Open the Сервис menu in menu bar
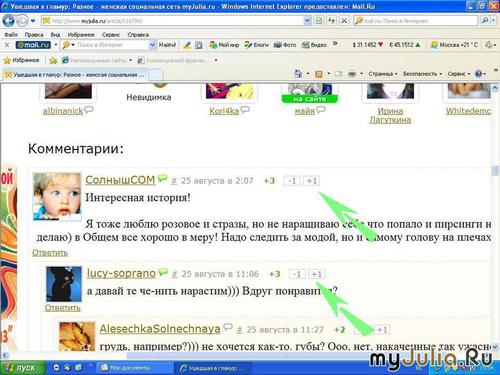 (x=111, y=35)
